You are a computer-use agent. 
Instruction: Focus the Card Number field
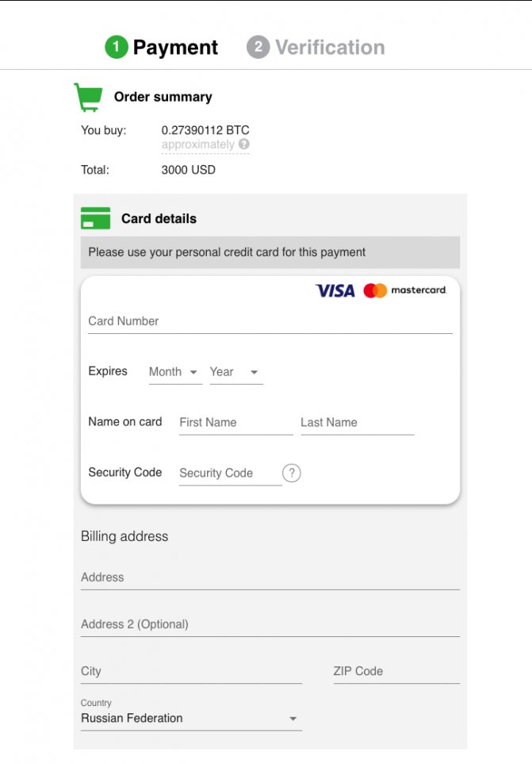pyautogui.click(x=270, y=321)
